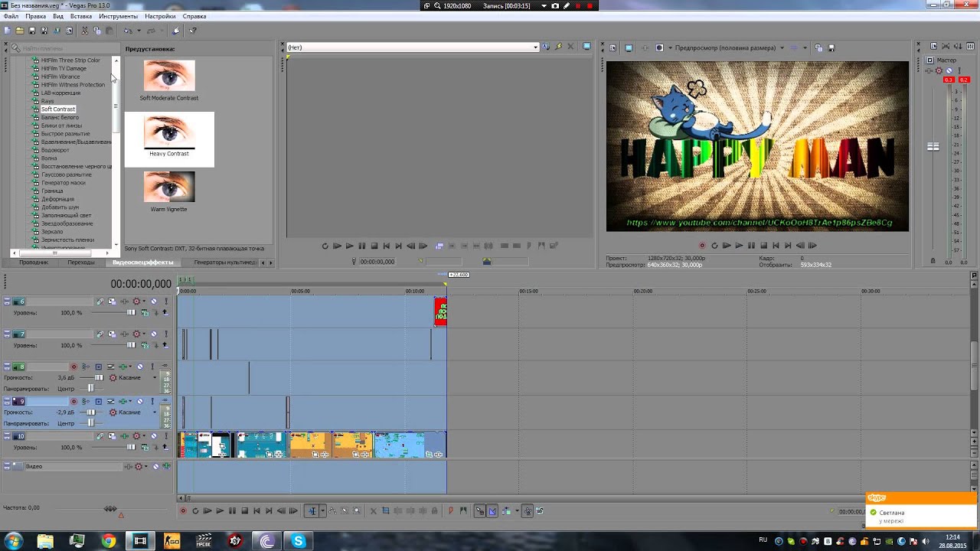Open the trimmer (Нет) media dropdown

[536, 47]
